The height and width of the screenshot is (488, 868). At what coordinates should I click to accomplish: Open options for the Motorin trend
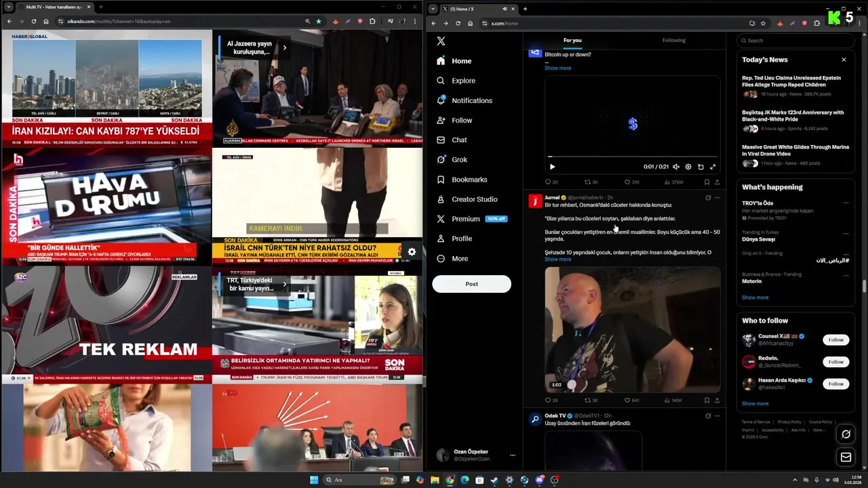click(x=846, y=275)
